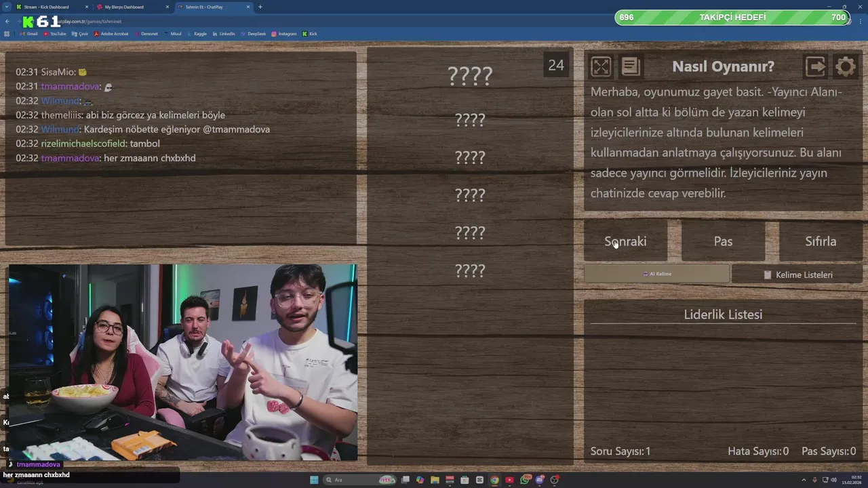Close the My Blerps Dashboard tab
Screen dimensions: 868x488
(167, 7)
